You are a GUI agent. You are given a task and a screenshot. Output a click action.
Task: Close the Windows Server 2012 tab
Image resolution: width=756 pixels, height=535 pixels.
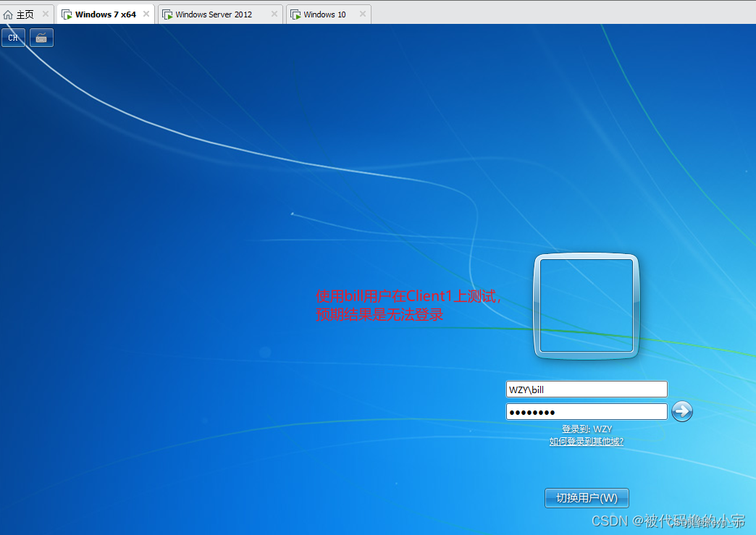[274, 14]
